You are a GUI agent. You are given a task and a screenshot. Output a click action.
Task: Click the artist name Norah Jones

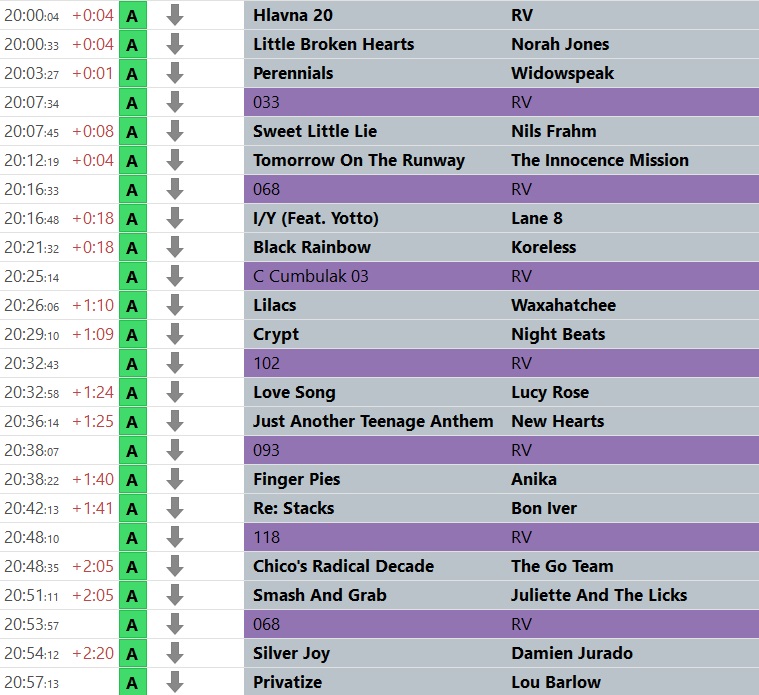pos(560,44)
